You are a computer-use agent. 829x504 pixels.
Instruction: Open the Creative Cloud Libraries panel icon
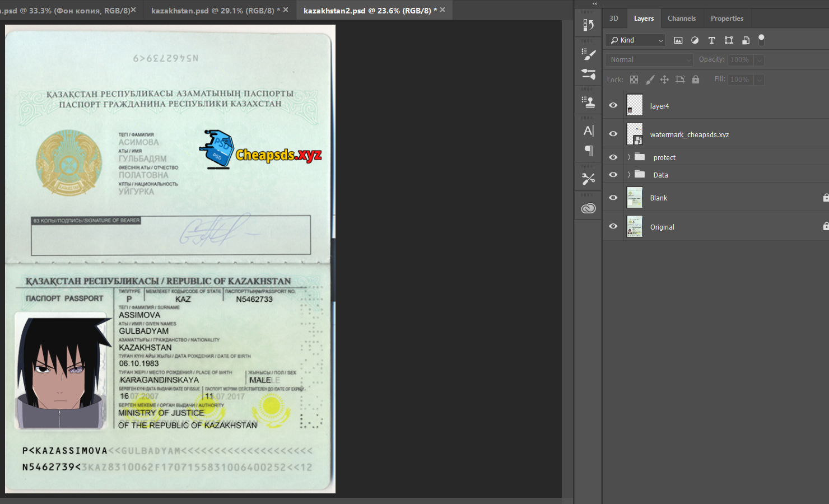pos(588,208)
